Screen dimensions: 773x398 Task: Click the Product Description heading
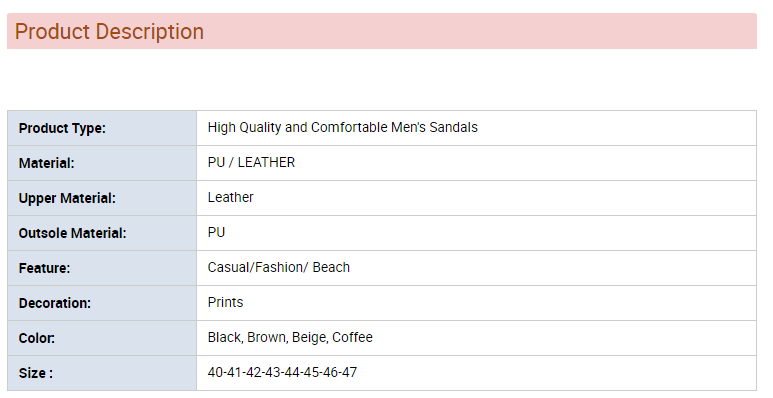point(109,32)
